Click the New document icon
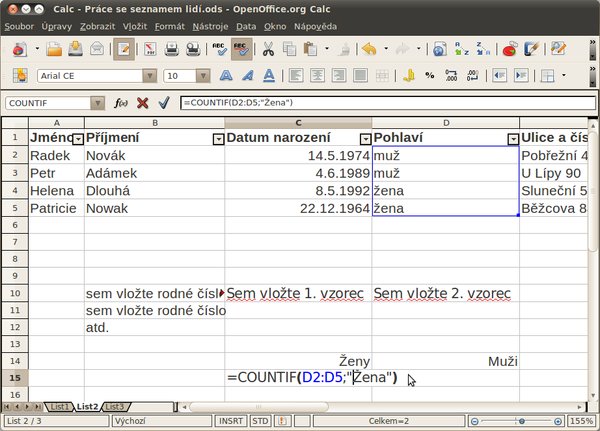 20,49
